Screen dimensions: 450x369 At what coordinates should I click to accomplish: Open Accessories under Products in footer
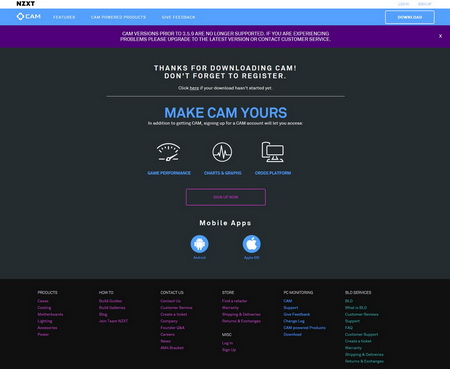point(47,328)
